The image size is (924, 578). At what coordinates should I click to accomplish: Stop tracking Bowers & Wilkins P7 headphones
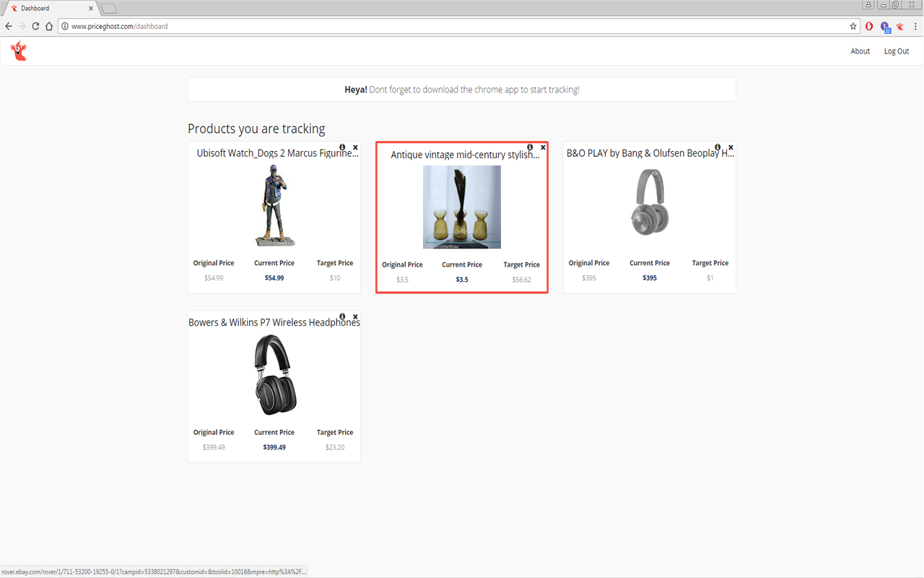tap(355, 316)
